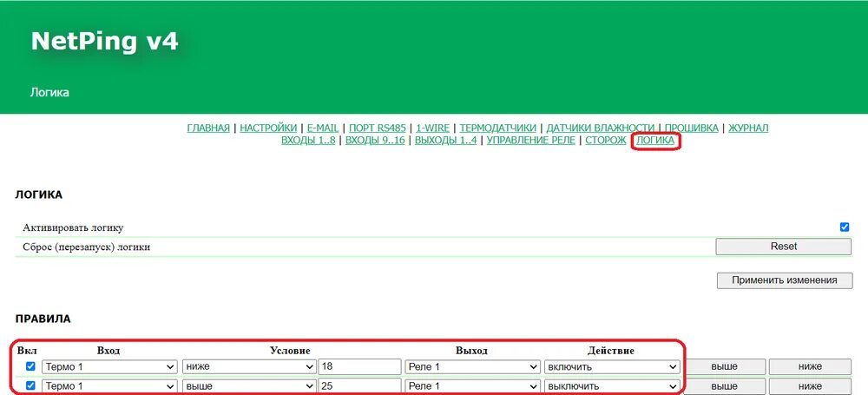This screenshot has width=868, height=395.
Task: Open the action dropdown showing включить
Action: pos(612,366)
